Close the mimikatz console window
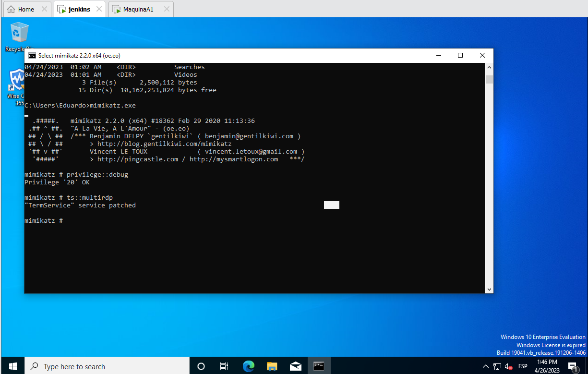 point(482,55)
